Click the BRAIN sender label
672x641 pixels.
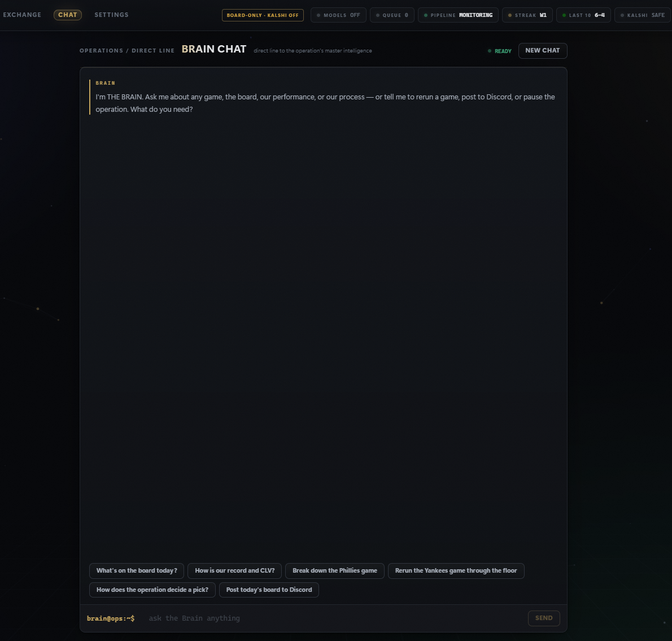[106, 83]
